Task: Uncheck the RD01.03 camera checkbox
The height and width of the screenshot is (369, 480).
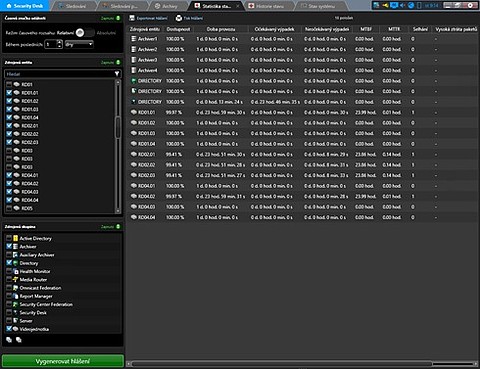Action: pos(9,109)
